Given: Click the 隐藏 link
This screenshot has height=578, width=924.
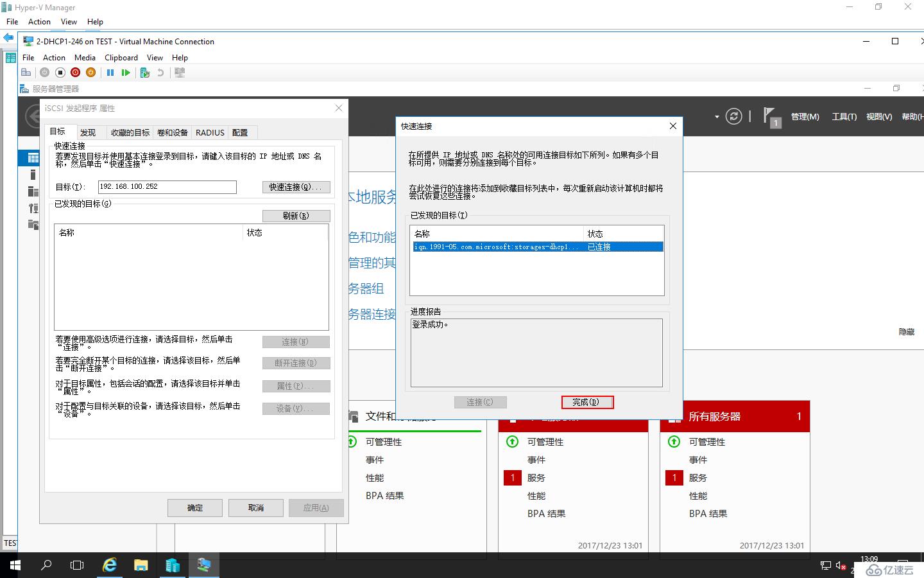Looking at the screenshot, I should [907, 331].
